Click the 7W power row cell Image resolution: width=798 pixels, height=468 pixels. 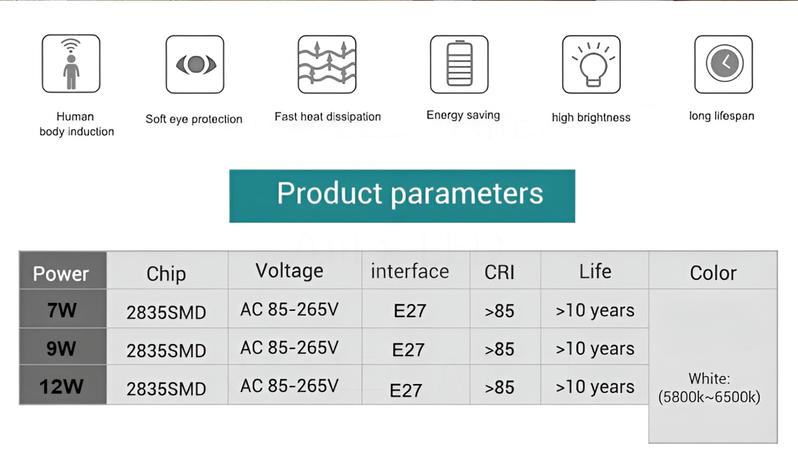click(63, 309)
